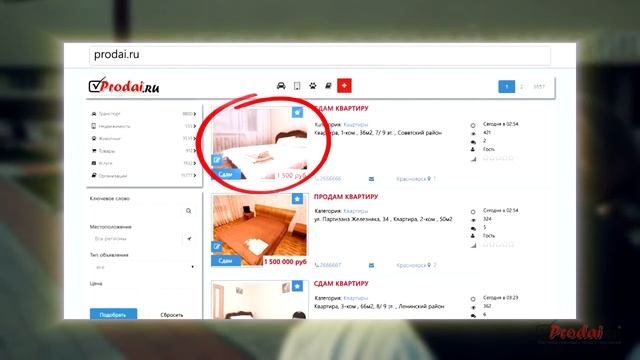
Task: Click the red plus add-listing button
Action: tap(344, 86)
